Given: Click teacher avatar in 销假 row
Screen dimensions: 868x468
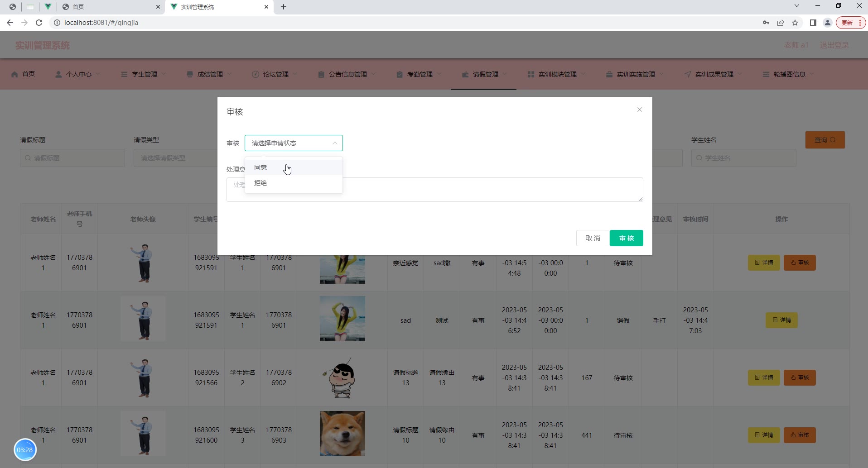Looking at the screenshot, I should point(143,319).
